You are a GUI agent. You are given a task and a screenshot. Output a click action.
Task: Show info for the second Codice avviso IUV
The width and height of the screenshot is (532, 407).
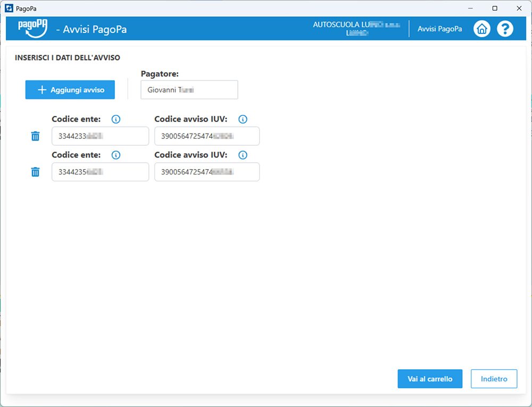tap(243, 155)
